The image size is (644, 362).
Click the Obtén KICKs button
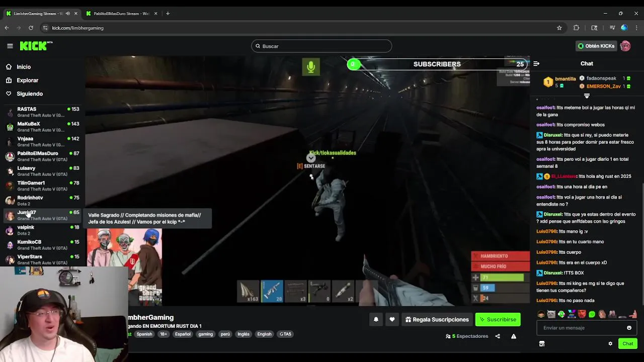click(x=596, y=46)
